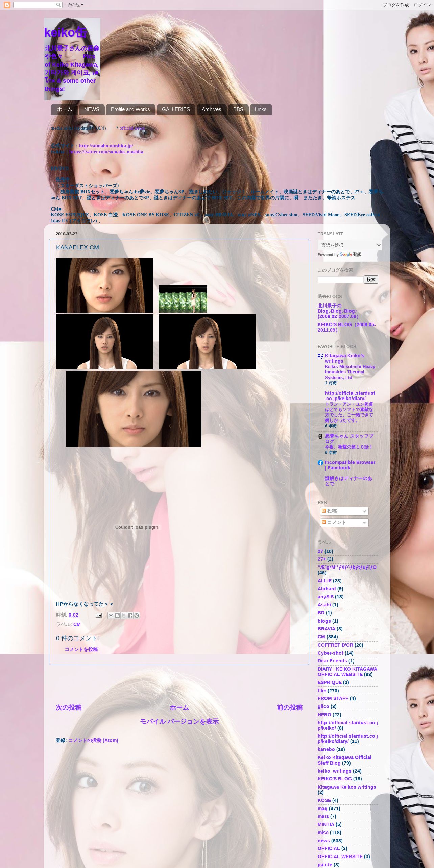
Task: Click the 検索 search button
Action: point(371,280)
